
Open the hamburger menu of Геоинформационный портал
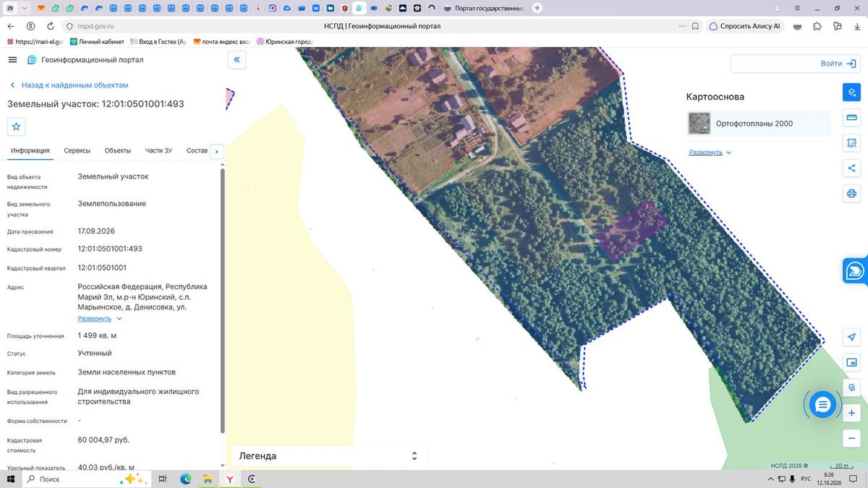tap(12, 59)
